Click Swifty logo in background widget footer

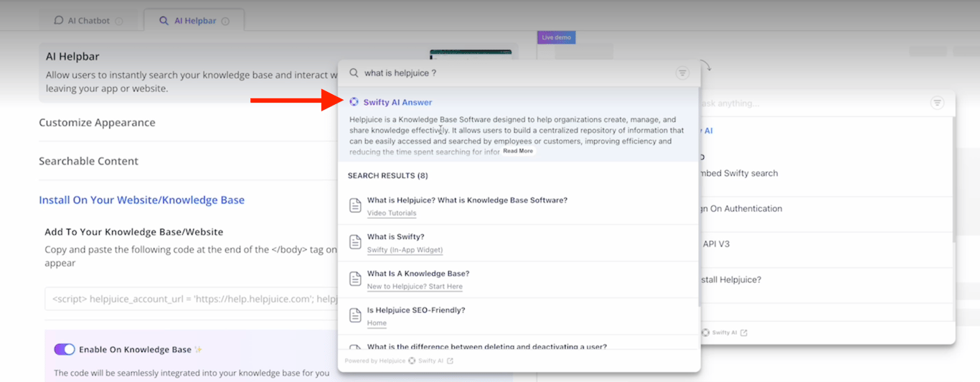pos(706,333)
